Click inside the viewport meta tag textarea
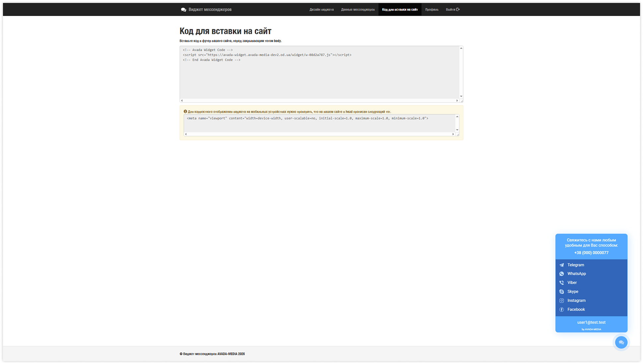Screen dimensions: 643x364 point(319,123)
